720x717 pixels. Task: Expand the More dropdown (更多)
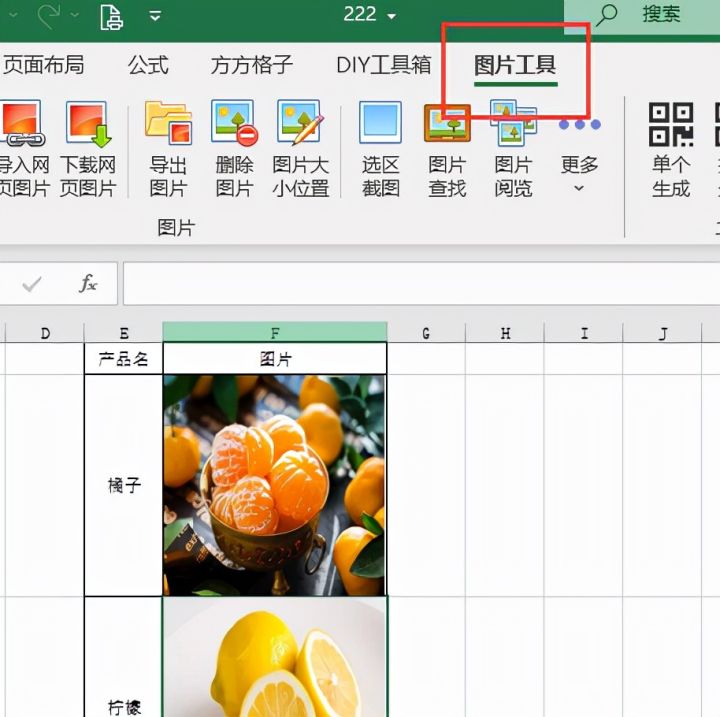579,156
